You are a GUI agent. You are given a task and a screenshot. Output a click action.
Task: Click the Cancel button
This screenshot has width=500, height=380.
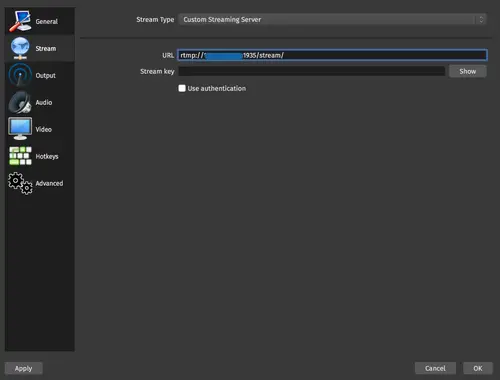click(x=435, y=368)
